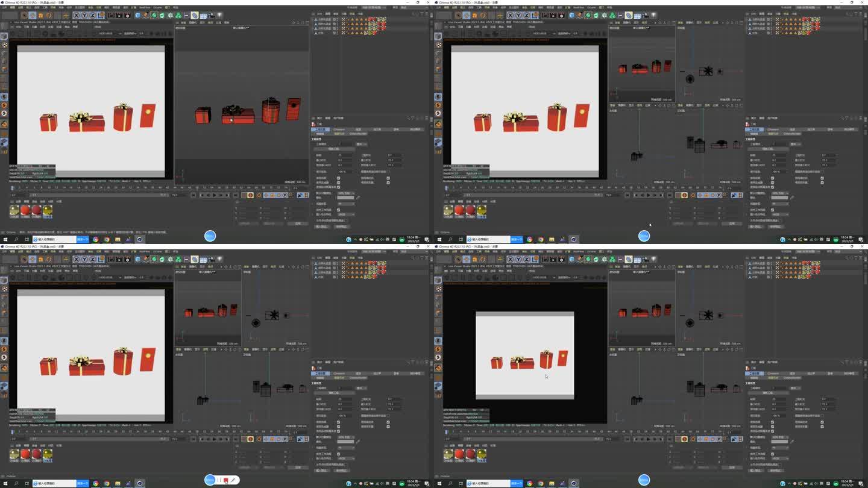Open render settings gear-clapper icon in bottom-left window
Image resolution: width=868 pixels, height=488 pixels.
coord(127,260)
